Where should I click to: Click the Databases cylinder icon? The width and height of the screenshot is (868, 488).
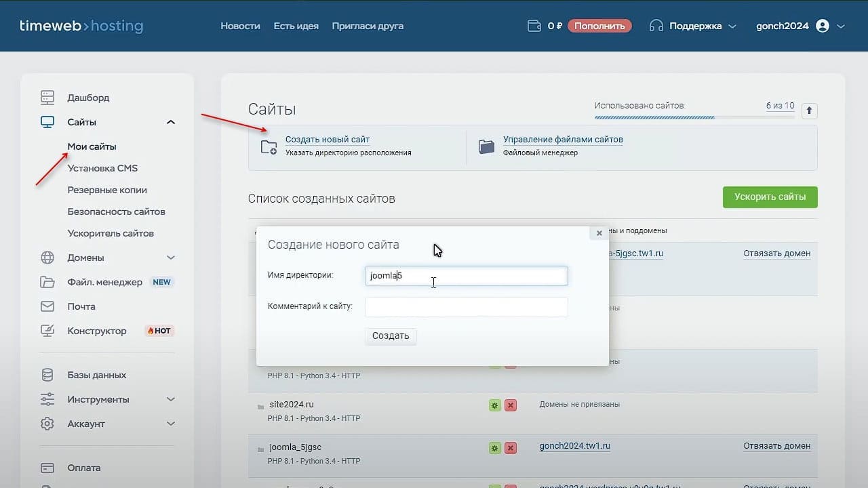[x=47, y=375]
